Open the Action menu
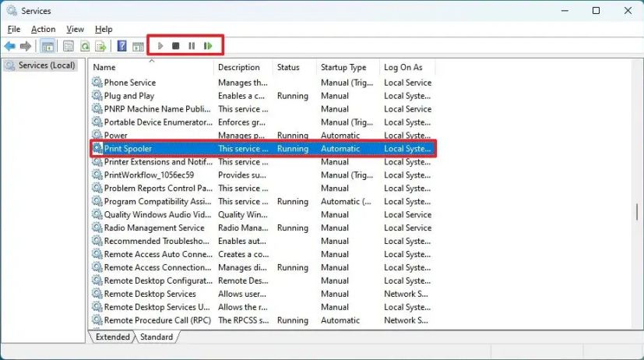The height and width of the screenshot is (360, 644). coord(43,29)
